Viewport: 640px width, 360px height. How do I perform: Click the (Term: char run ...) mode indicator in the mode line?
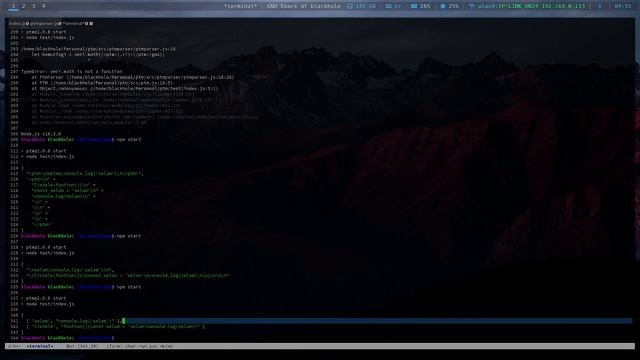[x=140, y=346]
